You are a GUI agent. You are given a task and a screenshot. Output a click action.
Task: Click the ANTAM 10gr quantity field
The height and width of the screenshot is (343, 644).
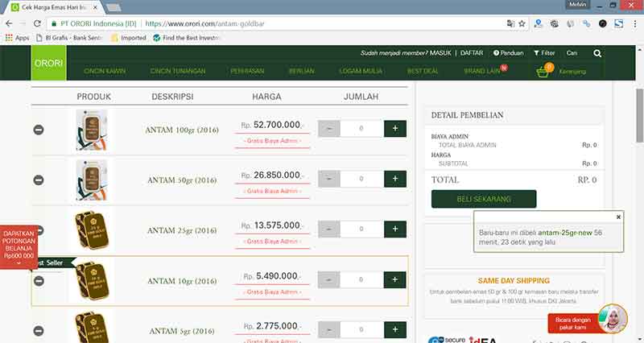361,279
